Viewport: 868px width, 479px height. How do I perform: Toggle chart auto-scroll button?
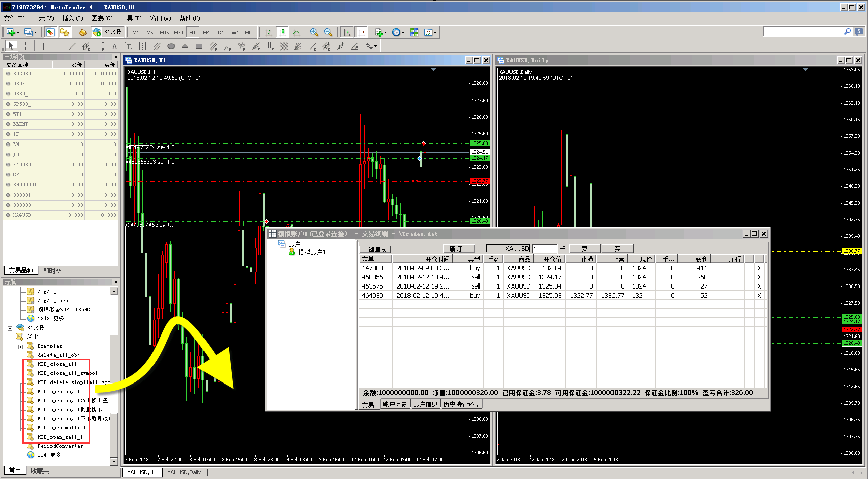347,32
